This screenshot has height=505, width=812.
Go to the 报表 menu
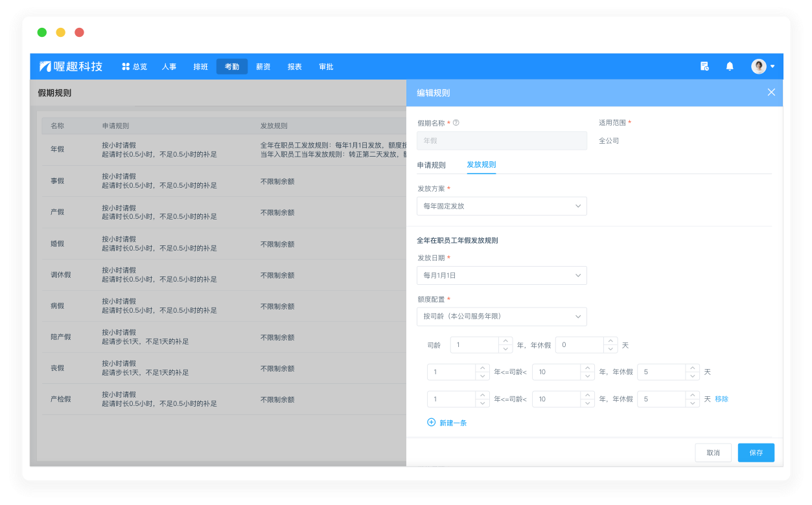[295, 67]
